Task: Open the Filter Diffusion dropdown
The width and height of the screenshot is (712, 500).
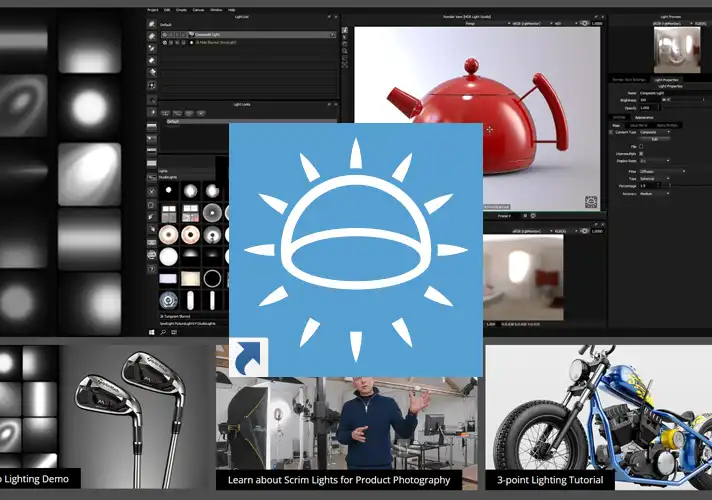Action: [x=663, y=171]
